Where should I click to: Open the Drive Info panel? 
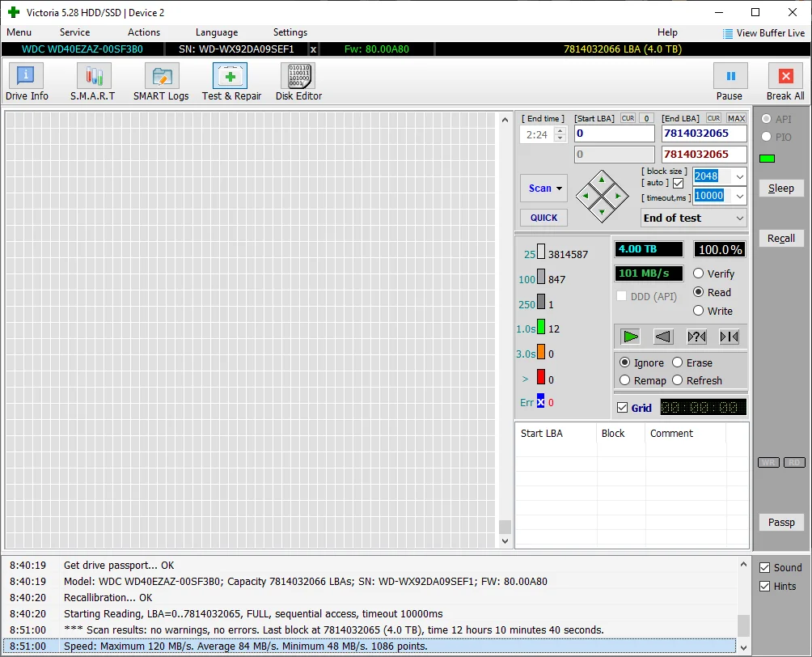point(27,82)
